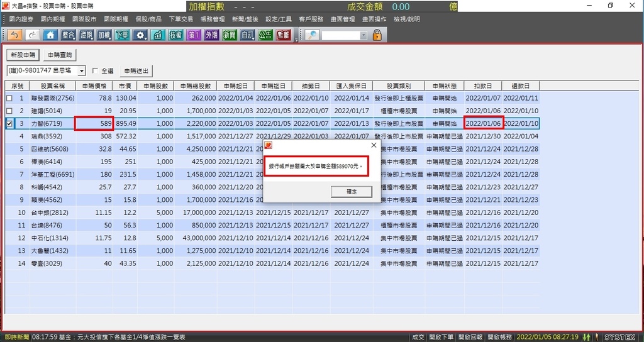The width and height of the screenshot is (644, 342).
Task: Open the 設定/工具 menu
Action: (x=279, y=19)
